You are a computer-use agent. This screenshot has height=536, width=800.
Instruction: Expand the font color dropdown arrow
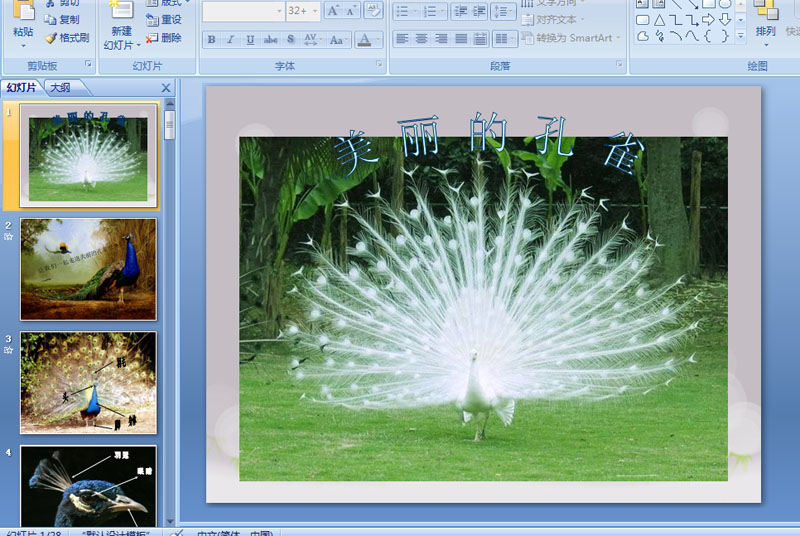(x=378, y=40)
